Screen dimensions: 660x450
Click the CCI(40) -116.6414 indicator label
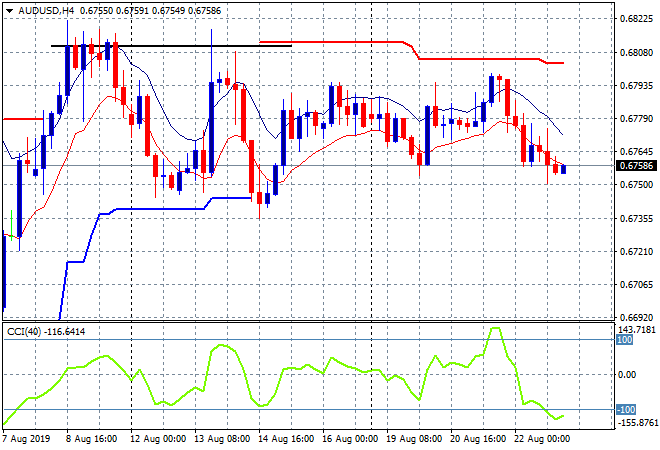click(46, 332)
